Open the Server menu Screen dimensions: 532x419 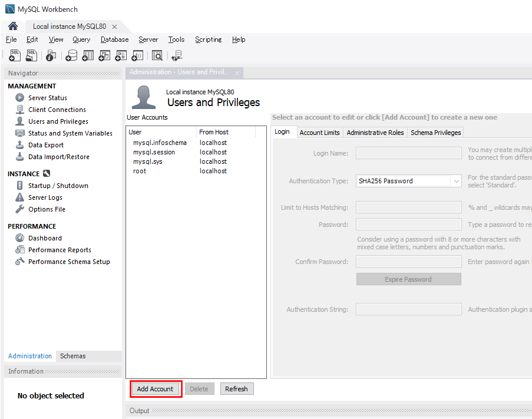coord(148,39)
